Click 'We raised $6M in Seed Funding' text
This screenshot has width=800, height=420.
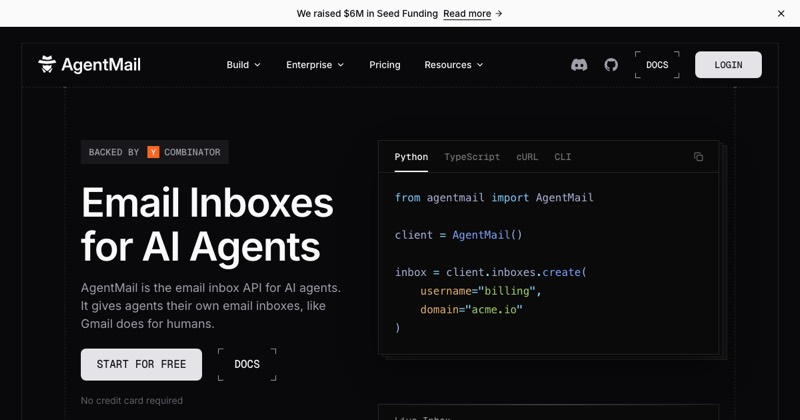click(367, 14)
